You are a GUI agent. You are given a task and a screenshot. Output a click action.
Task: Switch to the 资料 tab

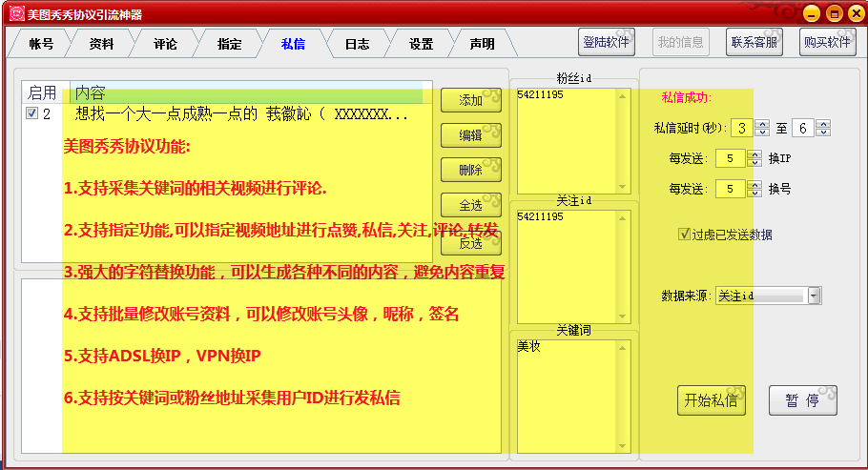(x=101, y=44)
